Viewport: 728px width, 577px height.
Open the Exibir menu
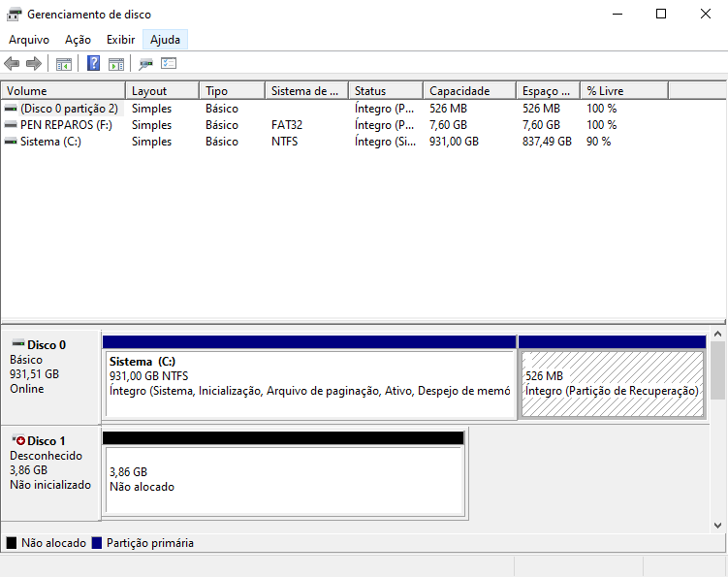coord(121,40)
